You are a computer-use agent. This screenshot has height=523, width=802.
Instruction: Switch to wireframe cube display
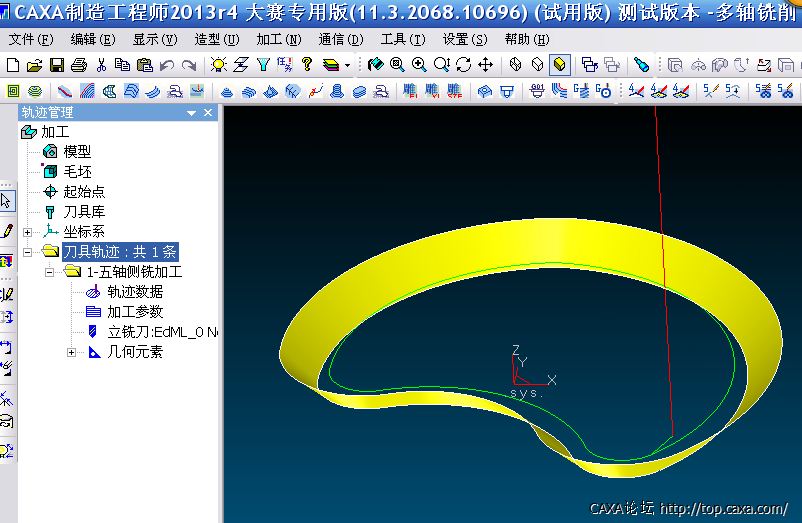pos(516,64)
